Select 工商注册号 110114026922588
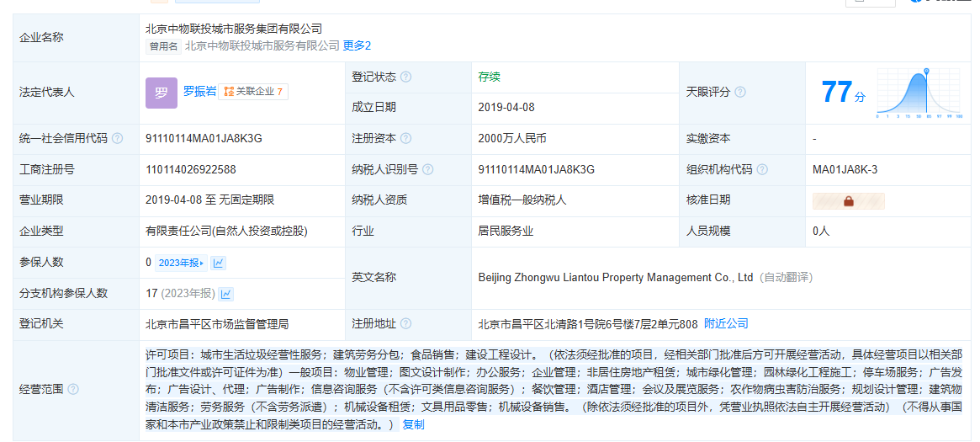The image size is (980, 442). (191, 169)
